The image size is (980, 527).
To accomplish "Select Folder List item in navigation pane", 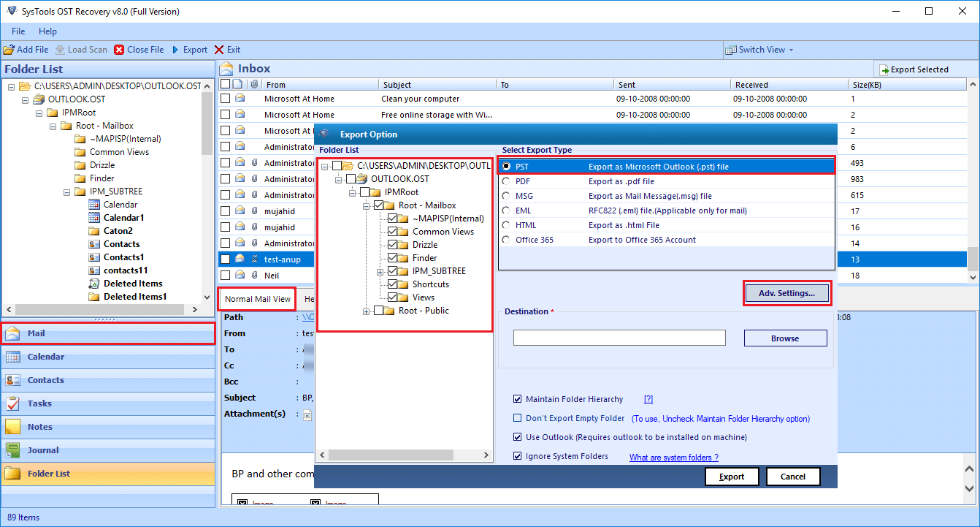I will pos(108,474).
